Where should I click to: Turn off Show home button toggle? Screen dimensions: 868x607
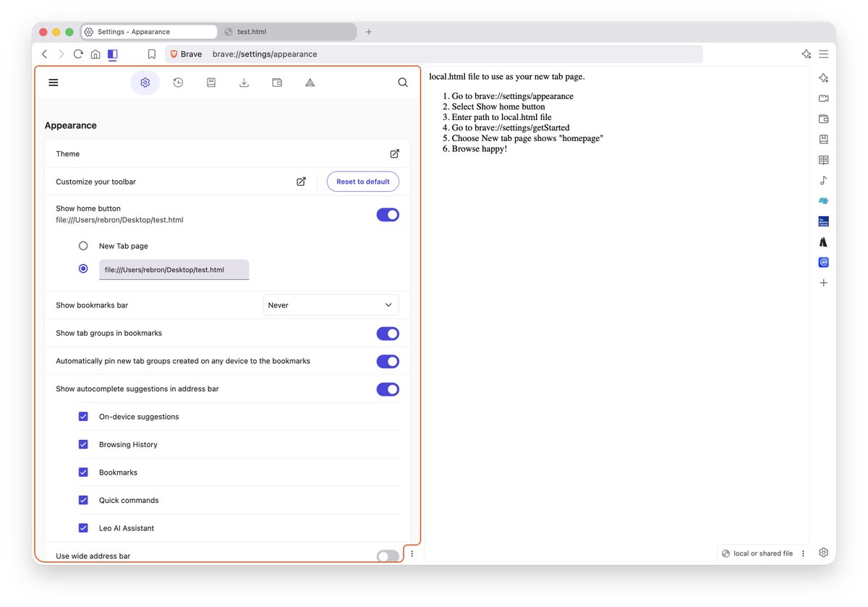pos(388,215)
